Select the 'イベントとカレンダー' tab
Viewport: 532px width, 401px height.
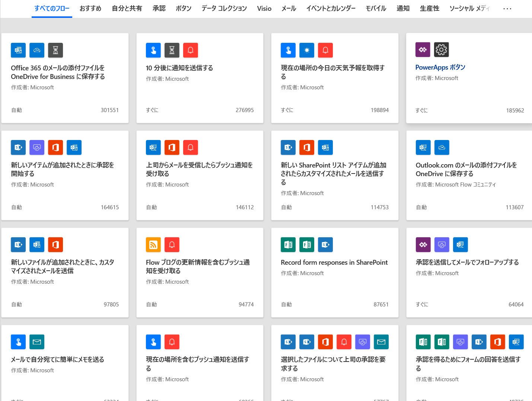pyautogui.click(x=331, y=8)
